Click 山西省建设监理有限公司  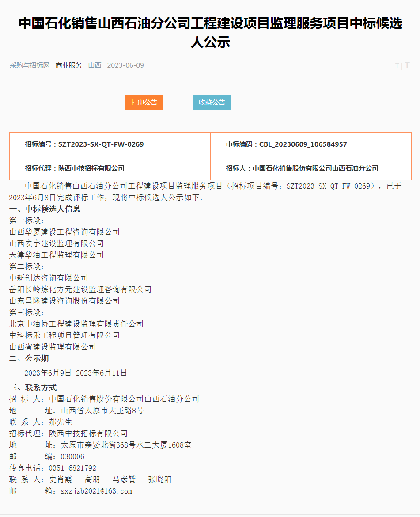pyautogui.click(x=53, y=347)
